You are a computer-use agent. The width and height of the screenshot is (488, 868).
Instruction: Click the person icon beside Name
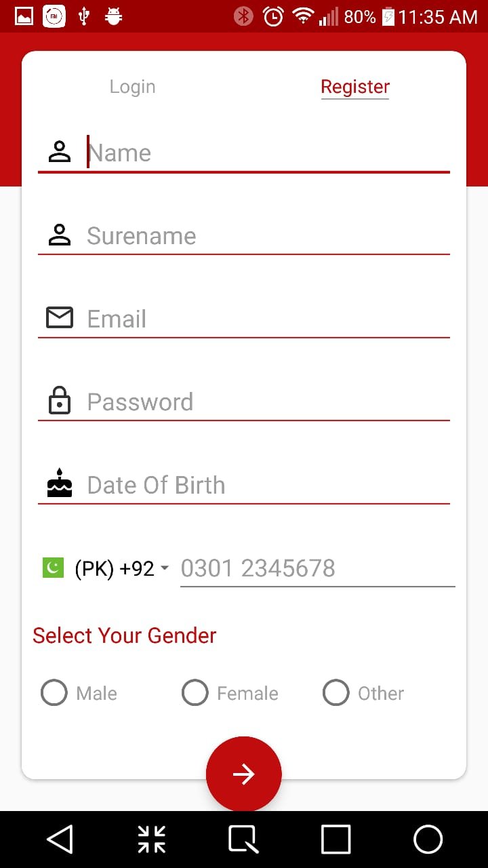tap(60, 152)
